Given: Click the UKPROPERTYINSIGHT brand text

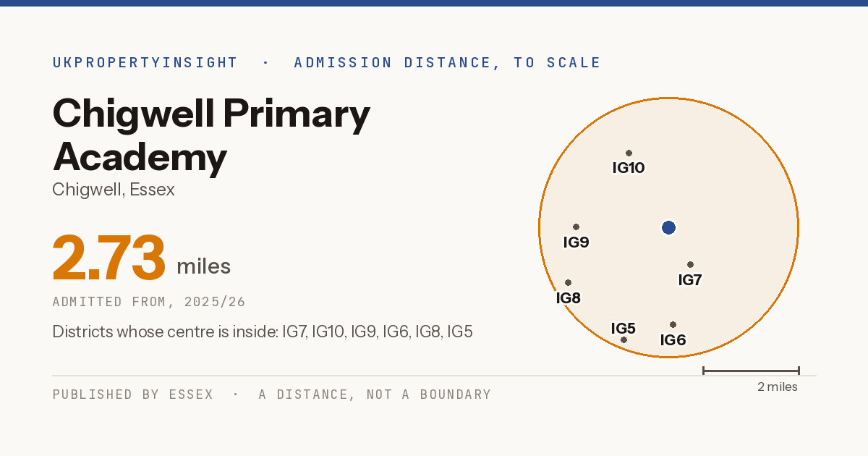Looking at the screenshot, I should click(x=145, y=62).
